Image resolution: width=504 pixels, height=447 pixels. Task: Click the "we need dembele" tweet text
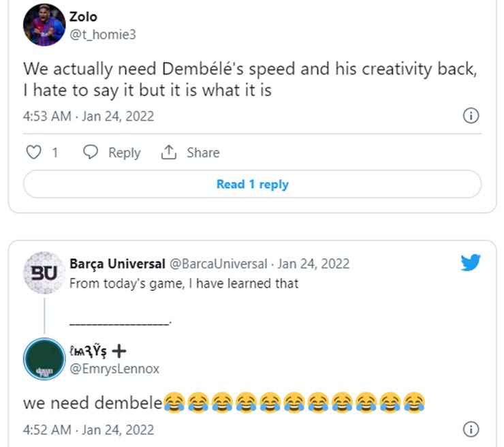pos(93,403)
